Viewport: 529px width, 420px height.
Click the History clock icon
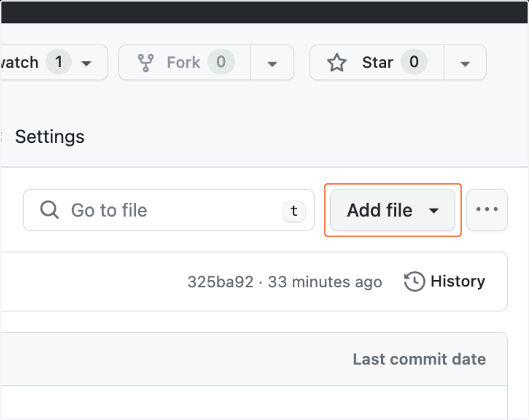click(x=414, y=282)
